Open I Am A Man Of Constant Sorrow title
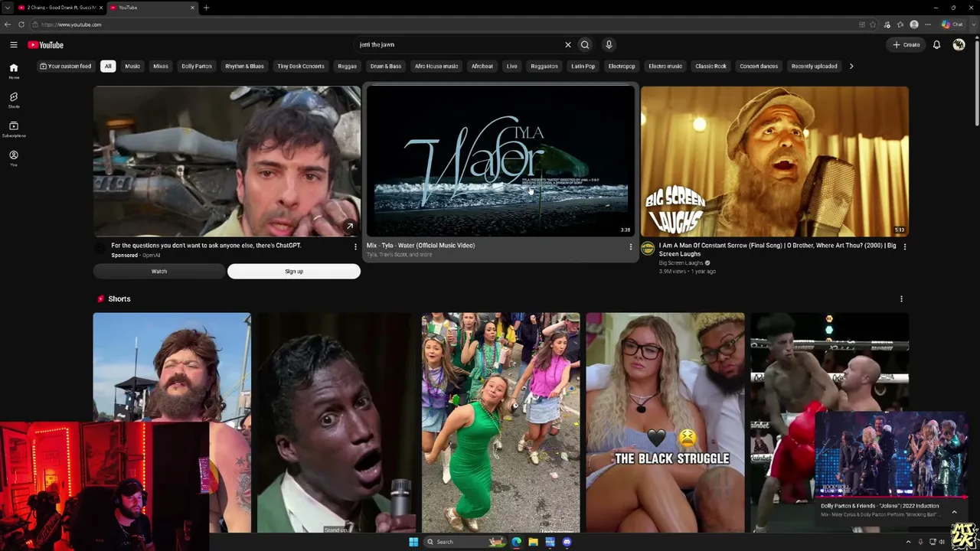 (x=777, y=249)
